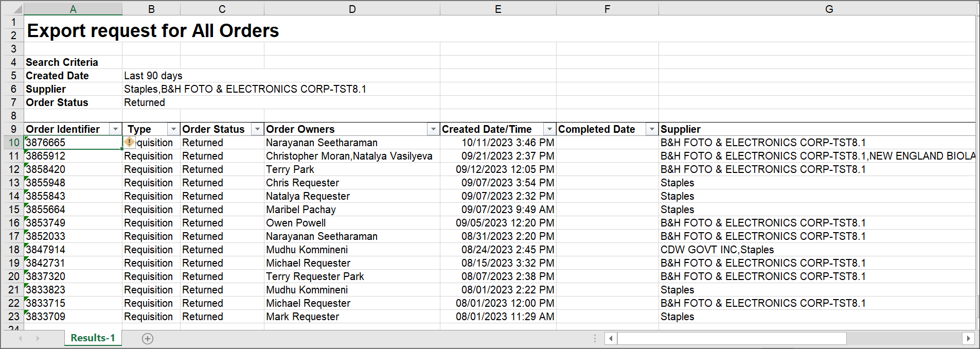The height and width of the screenshot is (349, 980).
Task: Select column C header
Action: click(222, 9)
